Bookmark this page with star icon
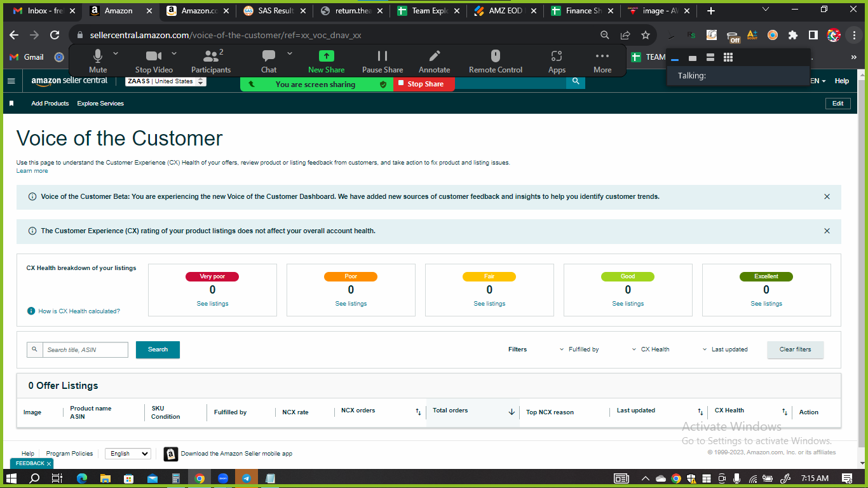This screenshot has width=868, height=488. (646, 36)
